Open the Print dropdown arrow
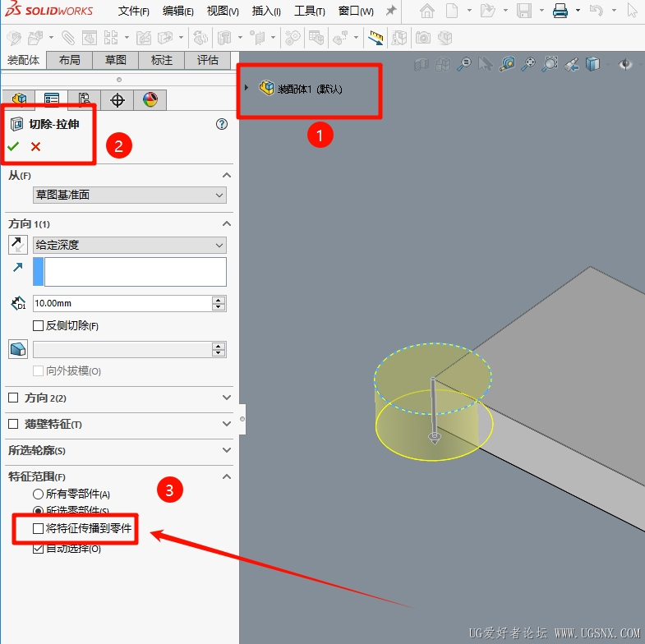 click(x=578, y=11)
